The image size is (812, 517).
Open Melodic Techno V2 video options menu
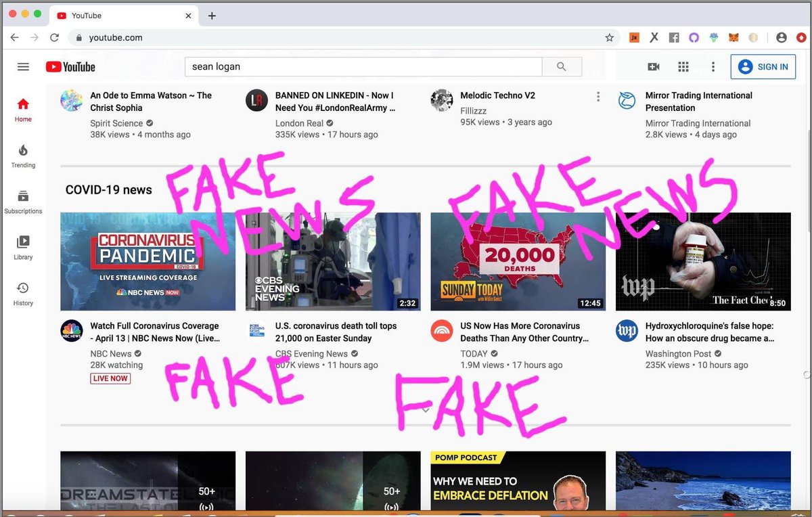point(598,97)
